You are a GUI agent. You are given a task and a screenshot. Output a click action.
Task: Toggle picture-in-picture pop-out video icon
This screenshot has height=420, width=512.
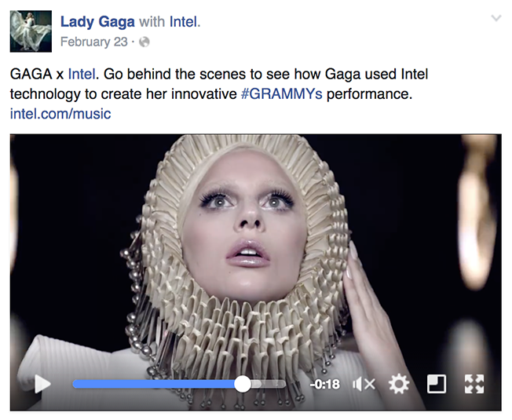437,384
